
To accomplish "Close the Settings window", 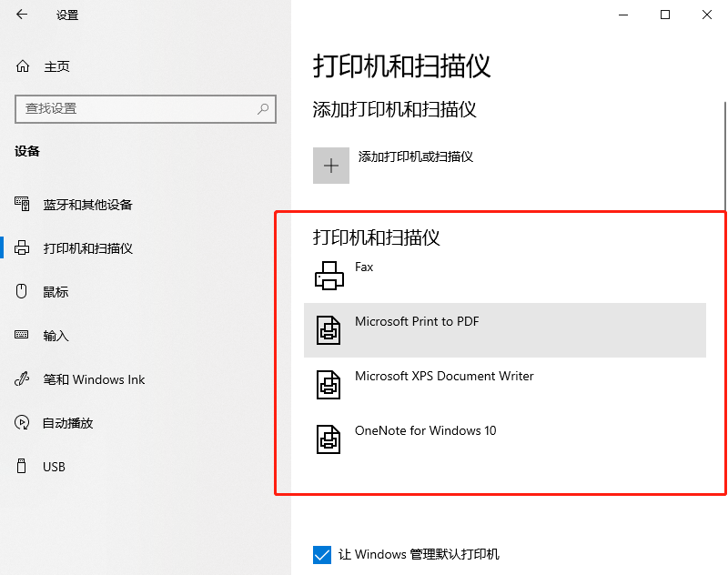I will click(x=707, y=15).
